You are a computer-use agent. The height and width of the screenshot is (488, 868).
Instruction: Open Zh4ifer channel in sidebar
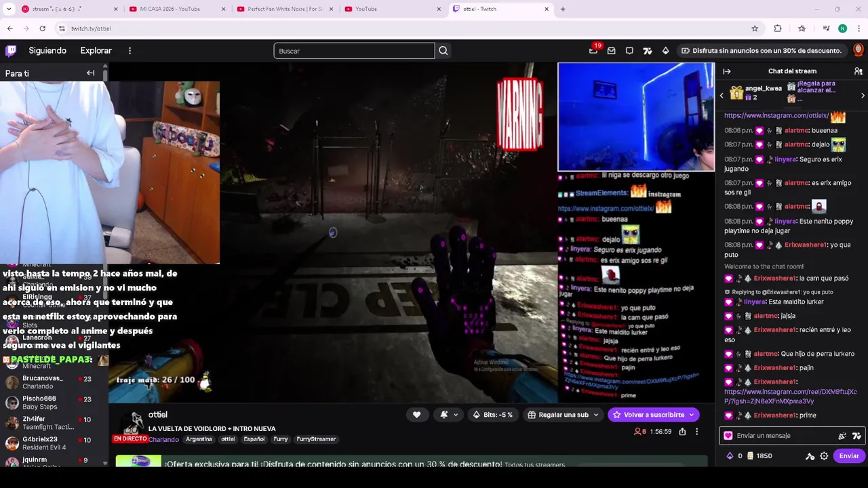click(53, 424)
